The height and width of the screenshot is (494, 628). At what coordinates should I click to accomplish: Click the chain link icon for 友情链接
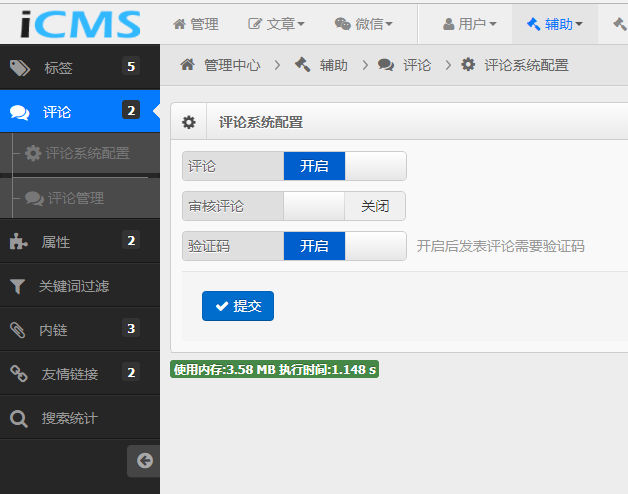18,374
